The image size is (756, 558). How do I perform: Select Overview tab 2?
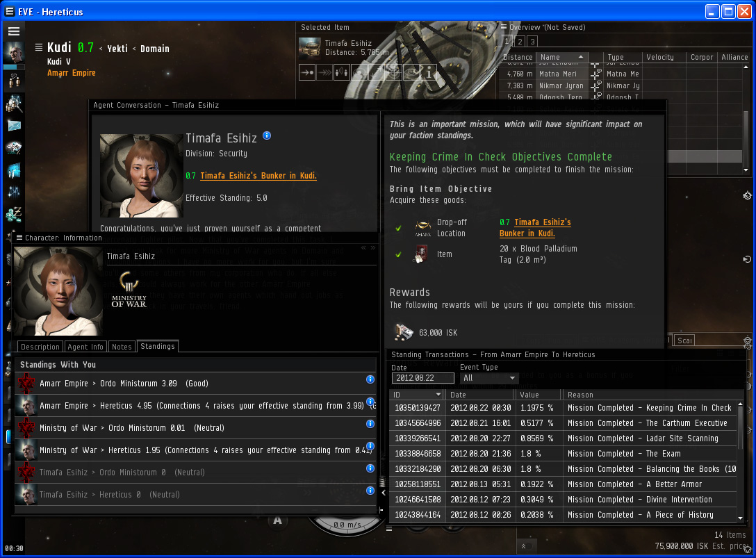pyautogui.click(x=520, y=42)
